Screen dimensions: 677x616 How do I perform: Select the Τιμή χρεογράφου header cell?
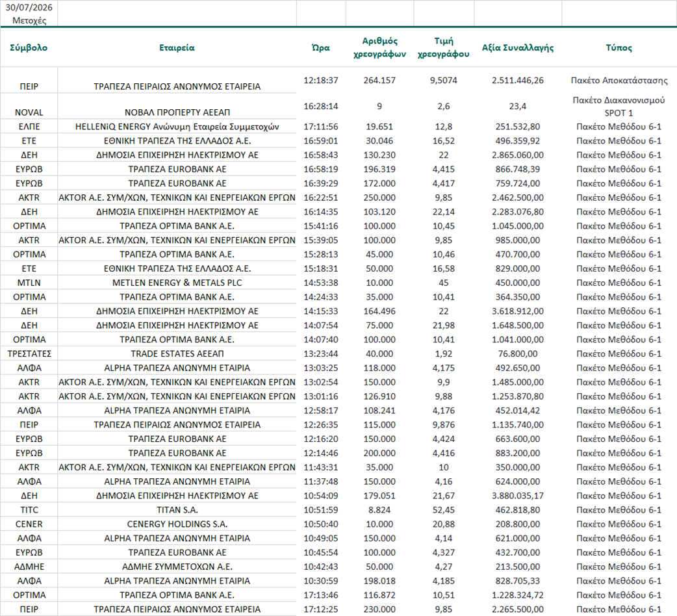coord(443,47)
